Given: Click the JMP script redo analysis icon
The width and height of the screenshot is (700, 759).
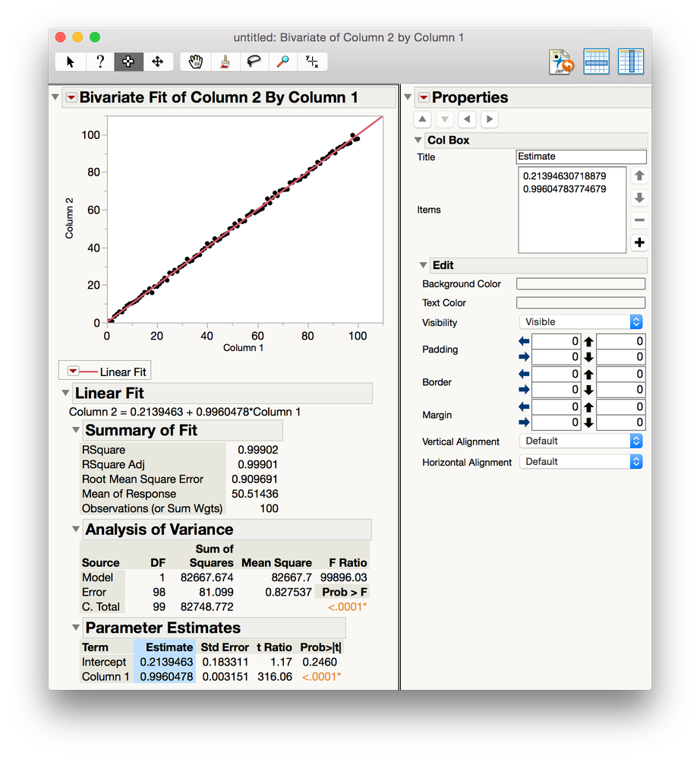Looking at the screenshot, I should [x=561, y=62].
